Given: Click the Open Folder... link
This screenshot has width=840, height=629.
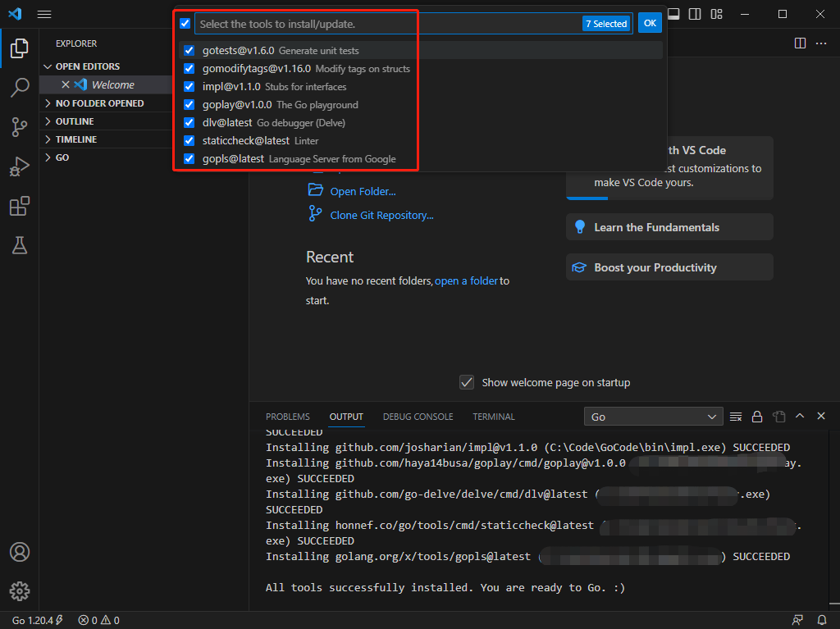Looking at the screenshot, I should coord(363,191).
